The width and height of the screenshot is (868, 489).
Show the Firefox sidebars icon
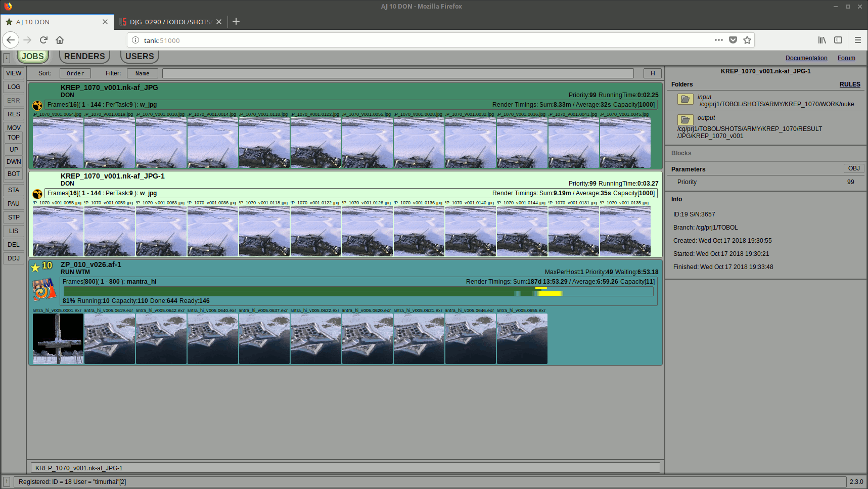[838, 40]
